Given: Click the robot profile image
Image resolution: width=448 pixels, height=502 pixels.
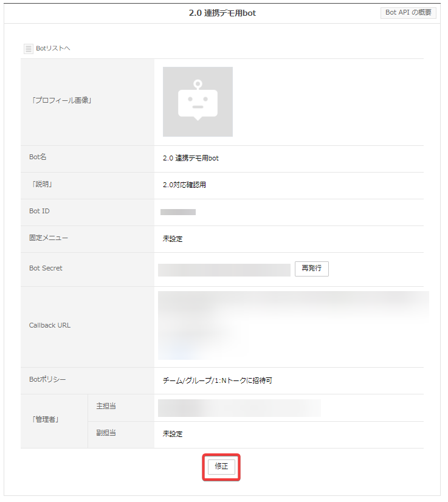Looking at the screenshot, I should [198, 101].
